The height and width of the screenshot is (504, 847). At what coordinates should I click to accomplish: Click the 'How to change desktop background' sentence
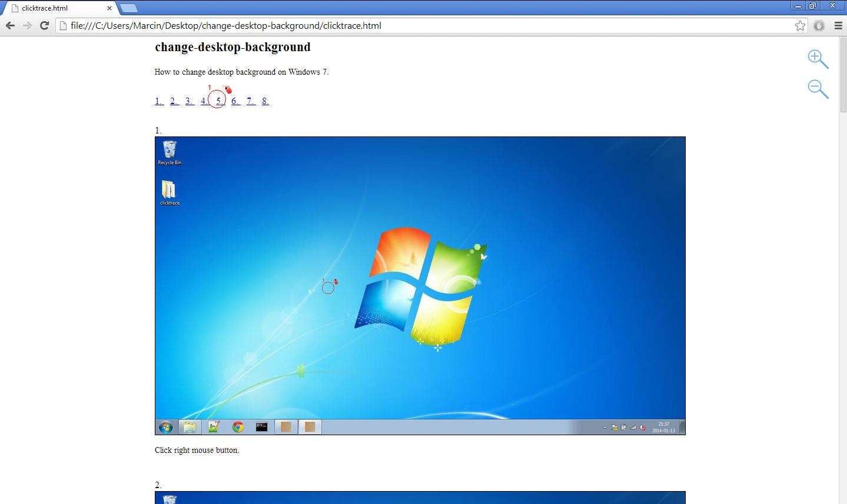tap(241, 72)
